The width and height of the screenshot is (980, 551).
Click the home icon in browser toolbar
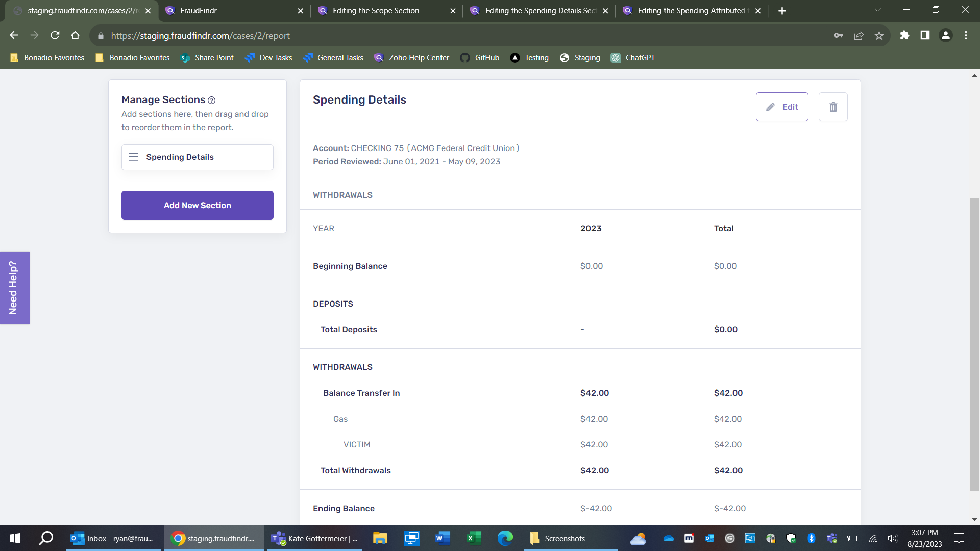pyautogui.click(x=76, y=36)
